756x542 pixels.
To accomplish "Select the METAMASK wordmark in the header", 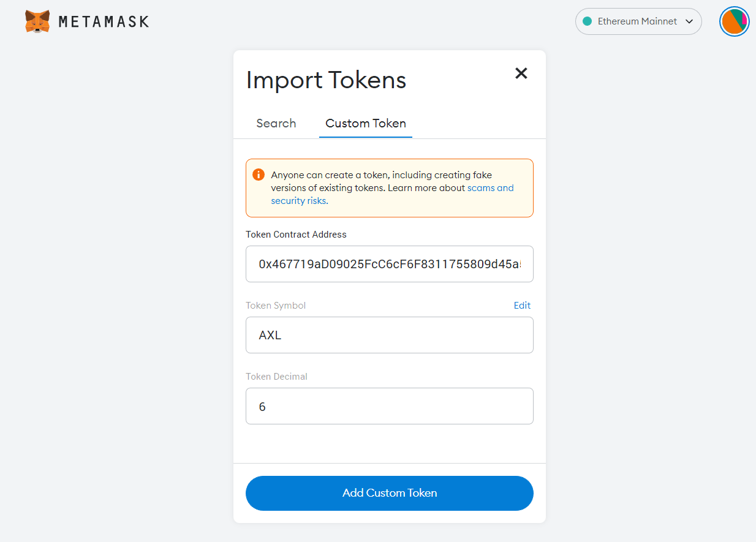I will coord(103,21).
